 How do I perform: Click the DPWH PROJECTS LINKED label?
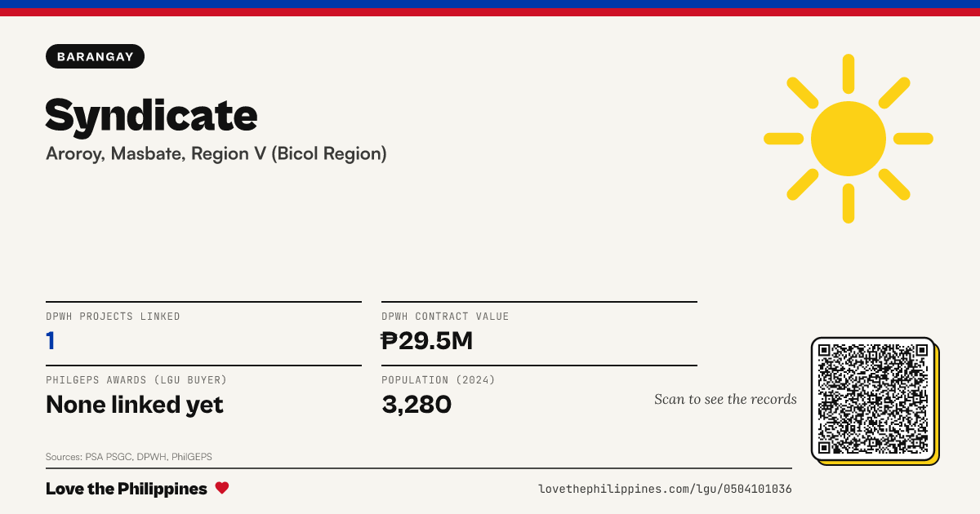point(113,317)
